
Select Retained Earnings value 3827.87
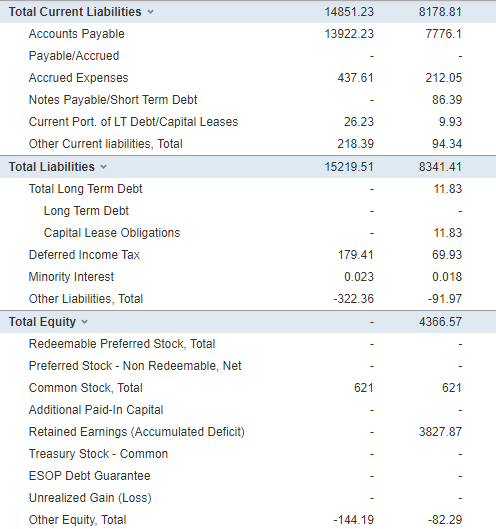(x=440, y=432)
